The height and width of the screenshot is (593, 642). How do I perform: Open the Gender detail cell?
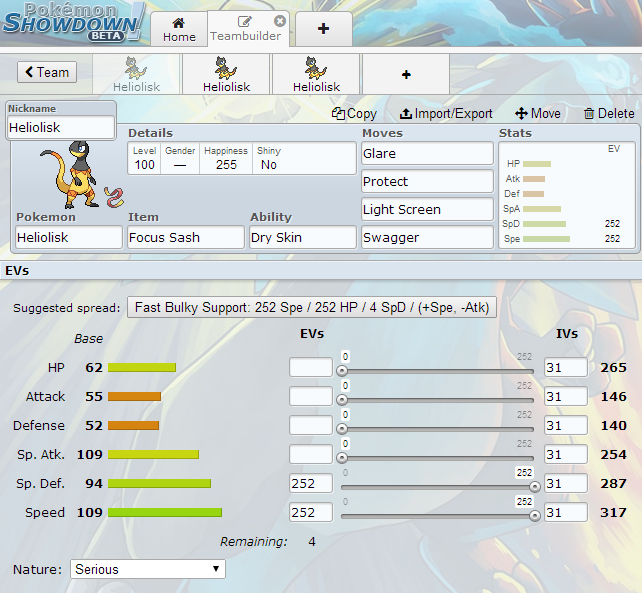[180, 158]
